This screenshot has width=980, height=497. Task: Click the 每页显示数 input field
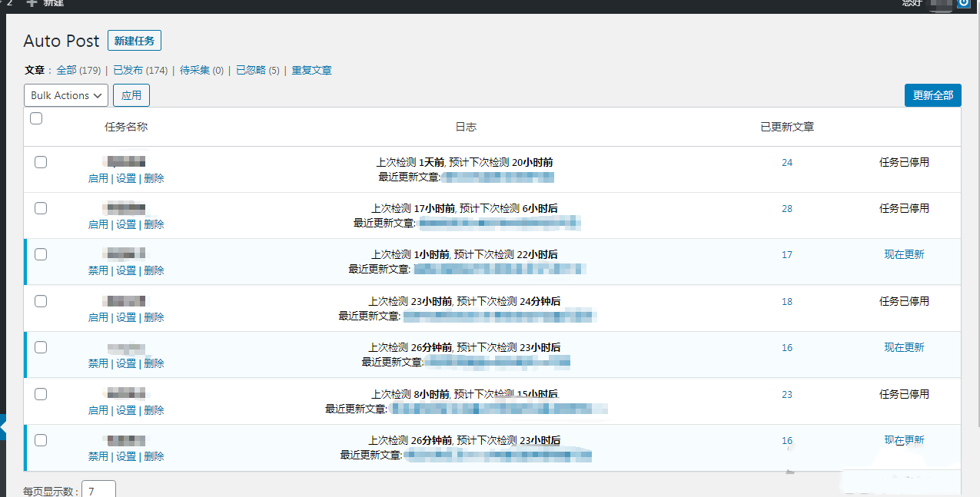pos(98,489)
